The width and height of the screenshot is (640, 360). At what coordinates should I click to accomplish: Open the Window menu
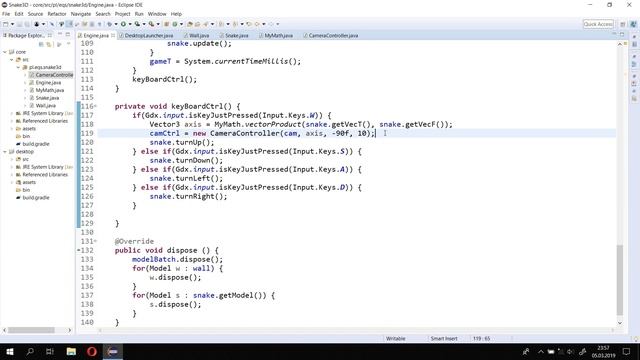tap(157, 14)
